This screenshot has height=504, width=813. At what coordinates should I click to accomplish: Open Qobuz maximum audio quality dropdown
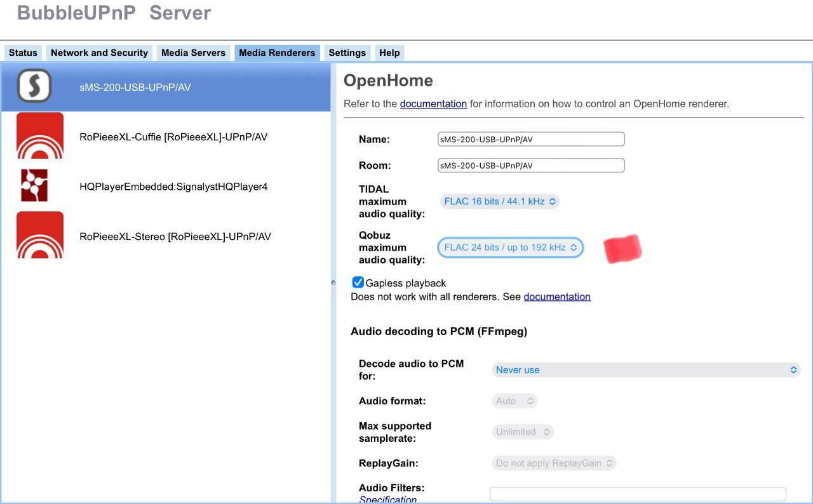pos(510,248)
